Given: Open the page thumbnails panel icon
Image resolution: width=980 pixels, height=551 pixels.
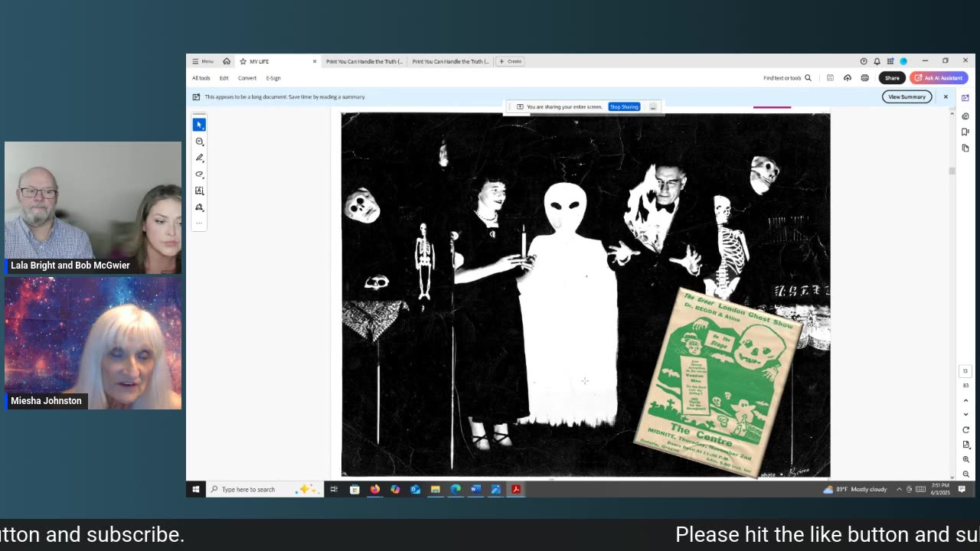Looking at the screenshot, I should [x=965, y=148].
